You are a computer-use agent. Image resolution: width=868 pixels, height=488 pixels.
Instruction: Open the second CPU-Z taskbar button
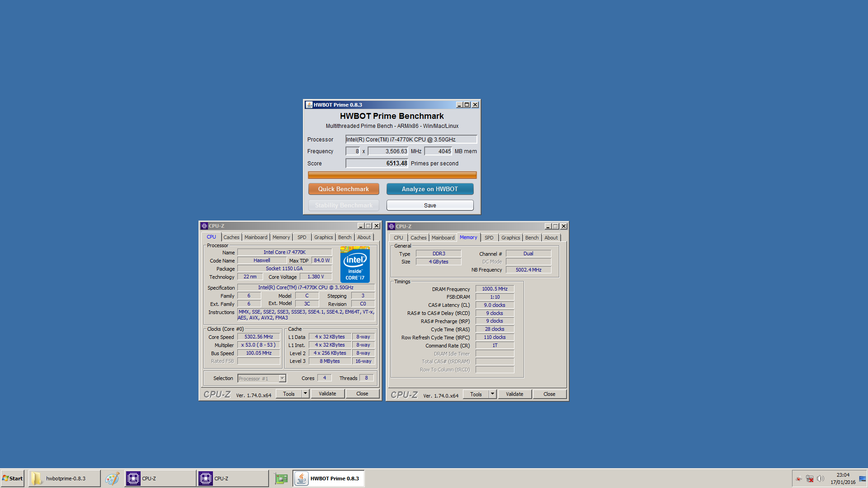[x=232, y=479]
